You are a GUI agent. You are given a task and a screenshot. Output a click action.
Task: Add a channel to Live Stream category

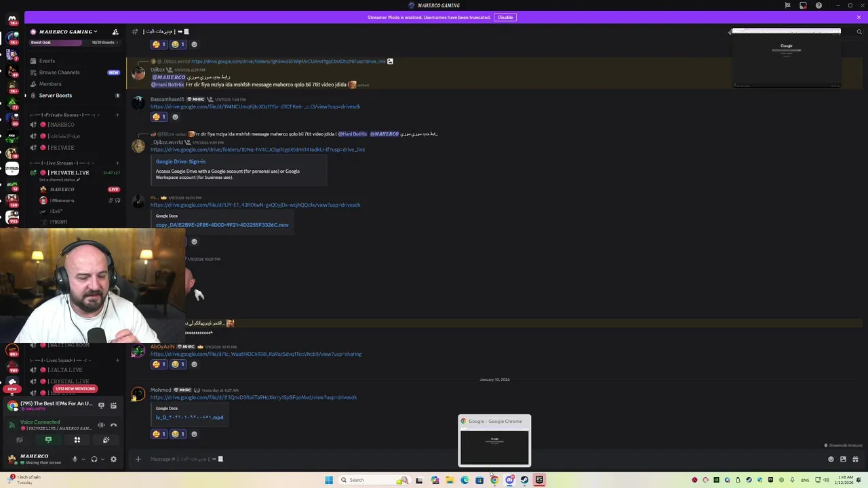pos(117,163)
